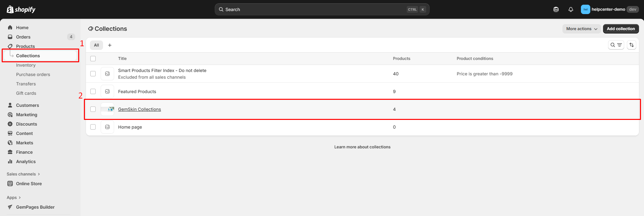Screen dimensions: 644x216
Task: Click the Orders inbox icon in sidebar
Action: (x=10, y=37)
